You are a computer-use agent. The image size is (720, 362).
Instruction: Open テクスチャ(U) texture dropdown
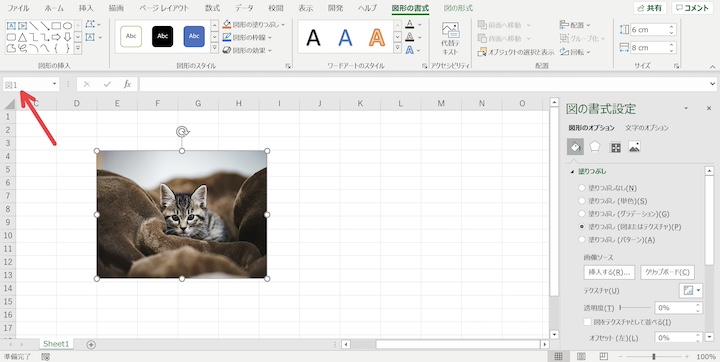(x=691, y=290)
